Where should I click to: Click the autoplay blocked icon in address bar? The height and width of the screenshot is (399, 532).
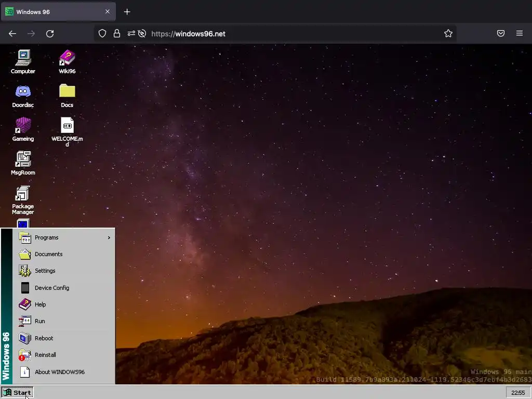[x=142, y=33]
